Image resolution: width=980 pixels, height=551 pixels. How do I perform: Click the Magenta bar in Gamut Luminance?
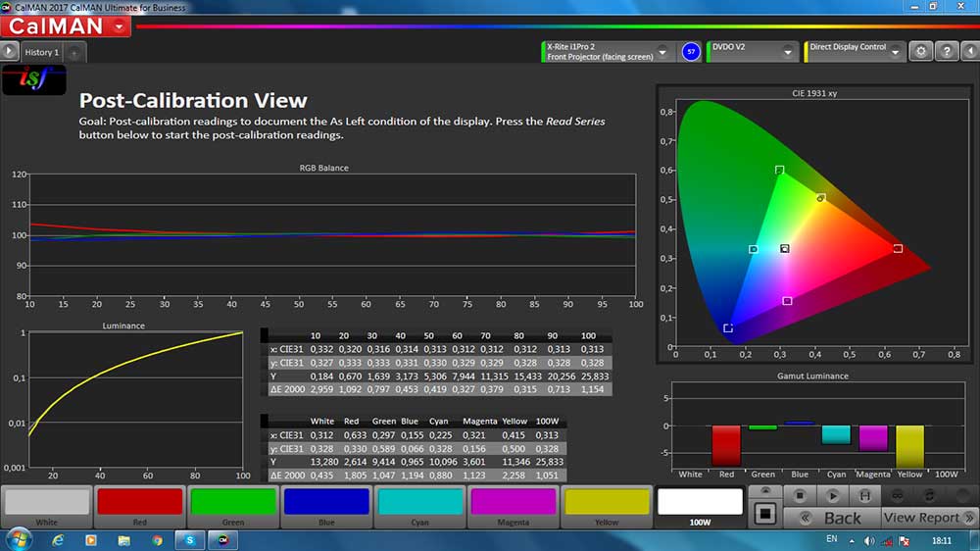click(x=873, y=438)
